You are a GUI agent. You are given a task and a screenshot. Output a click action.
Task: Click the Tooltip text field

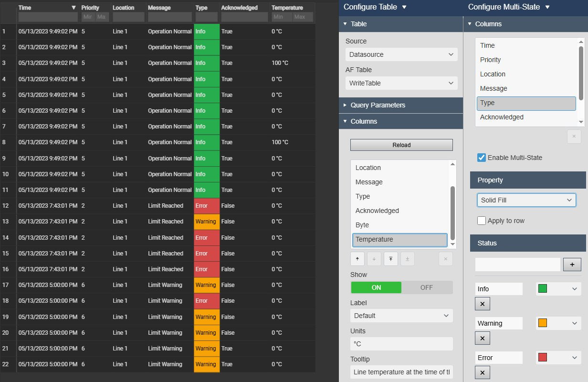[x=401, y=372]
